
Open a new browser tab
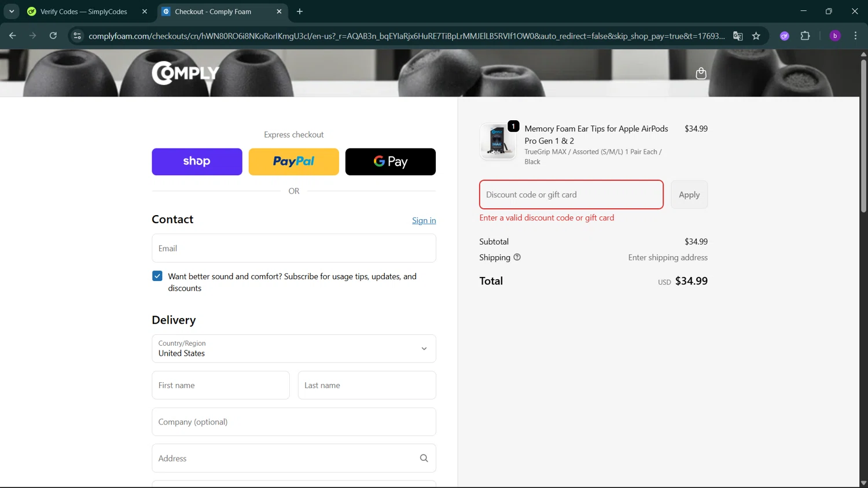pos(299,12)
